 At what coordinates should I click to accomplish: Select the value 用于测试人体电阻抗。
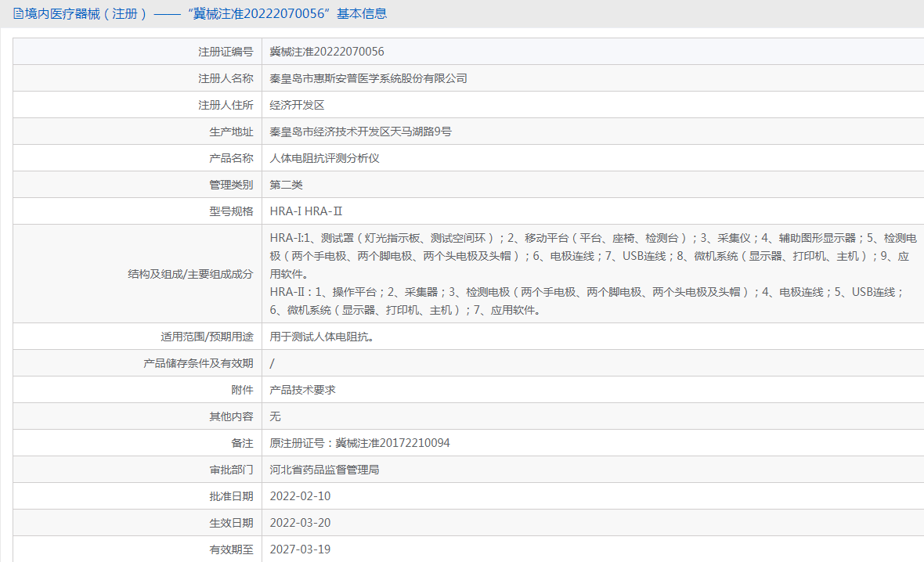[x=322, y=337]
